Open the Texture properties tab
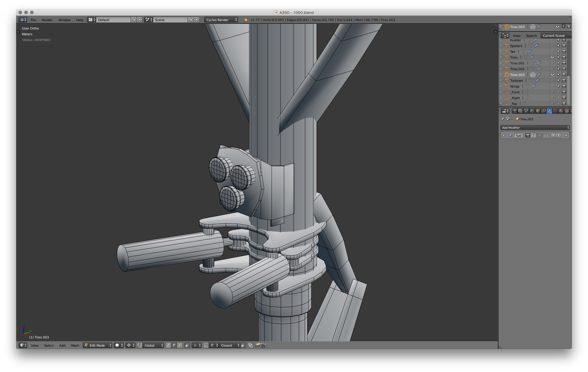588x372 pixels. click(567, 111)
